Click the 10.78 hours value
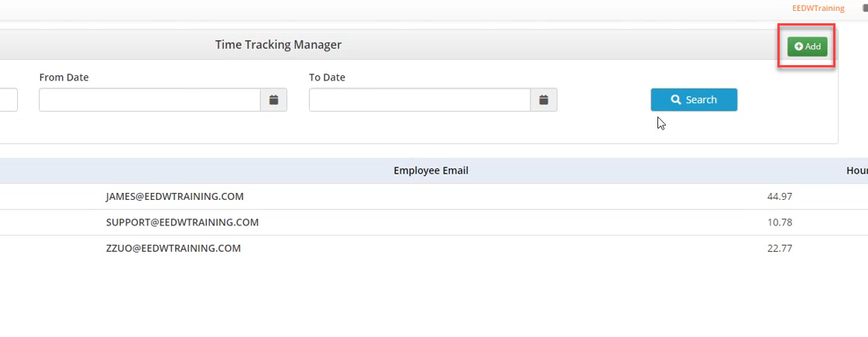The width and height of the screenshot is (868, 337). pyautogui.click(x=779, y=222)
